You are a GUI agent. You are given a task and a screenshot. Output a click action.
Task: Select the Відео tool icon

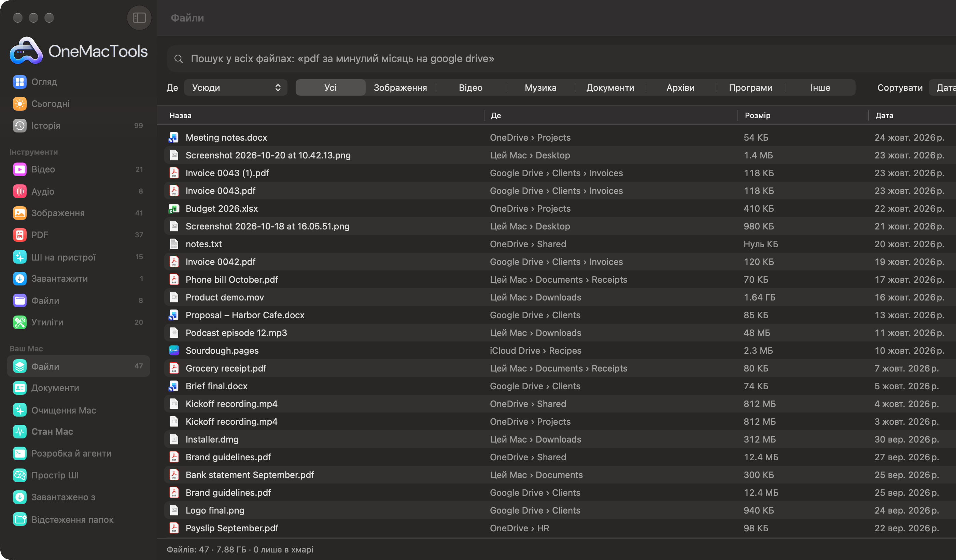[20, 169]
